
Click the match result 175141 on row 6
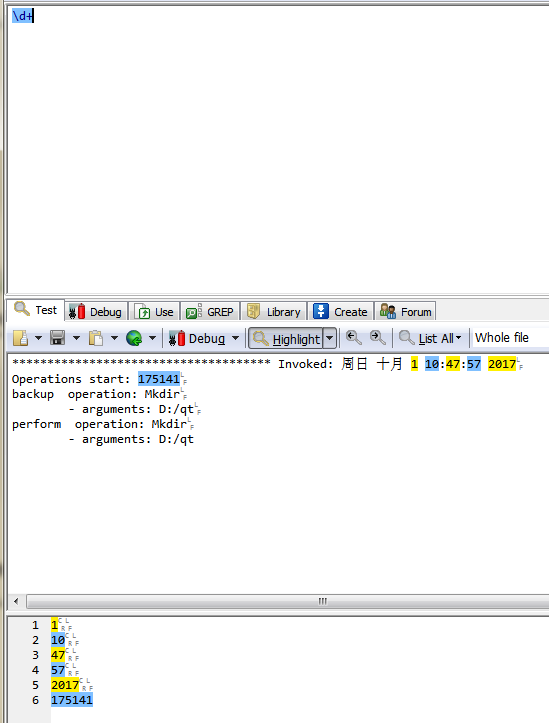[x=72, y=700]
